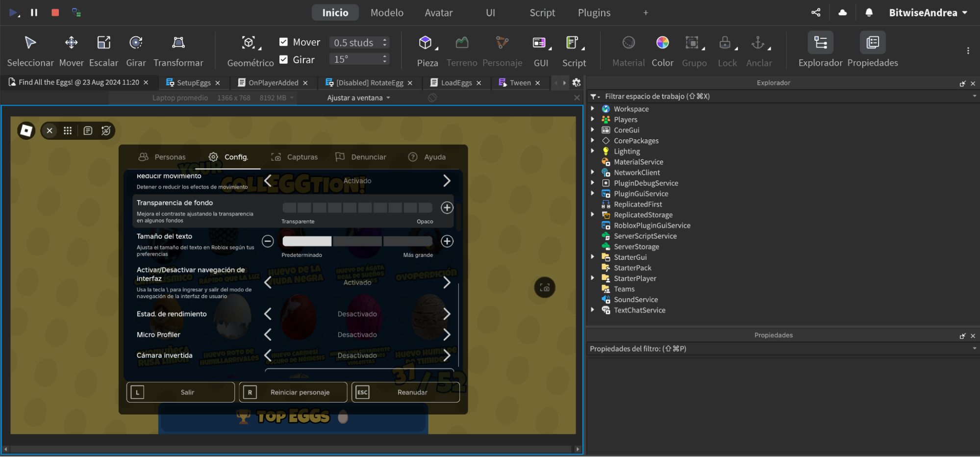The image size is (980, 457).
Task: Select the Girar tool
Action: point(136,49)
